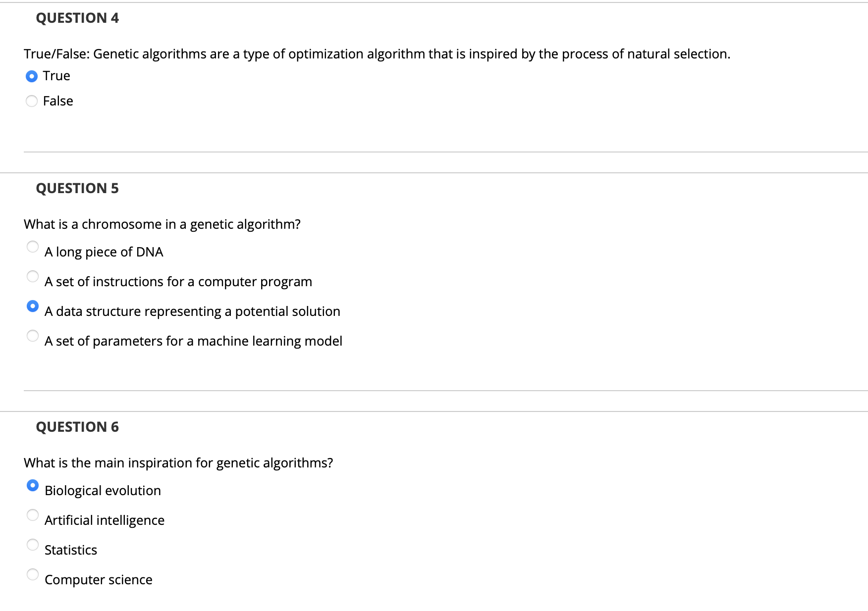Click the QUESTION 5 heading

click(78, 188)
